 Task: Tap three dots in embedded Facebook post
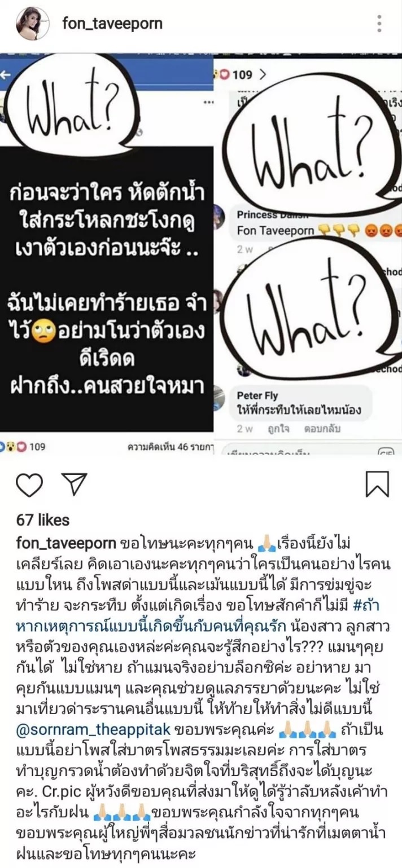click(208, 103)
